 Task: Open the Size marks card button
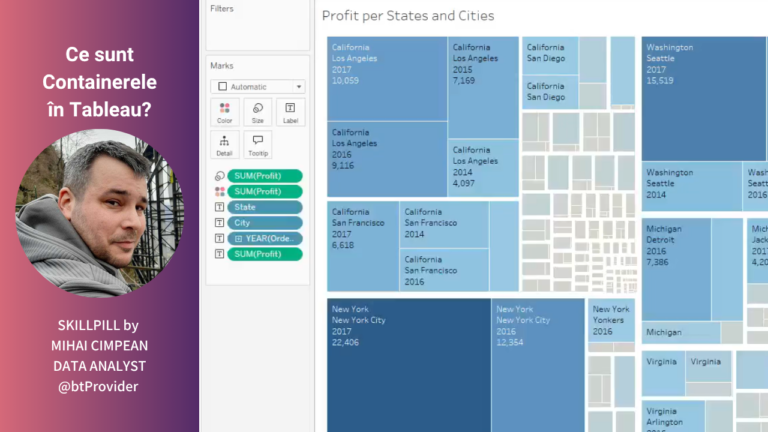click(258, 112)
